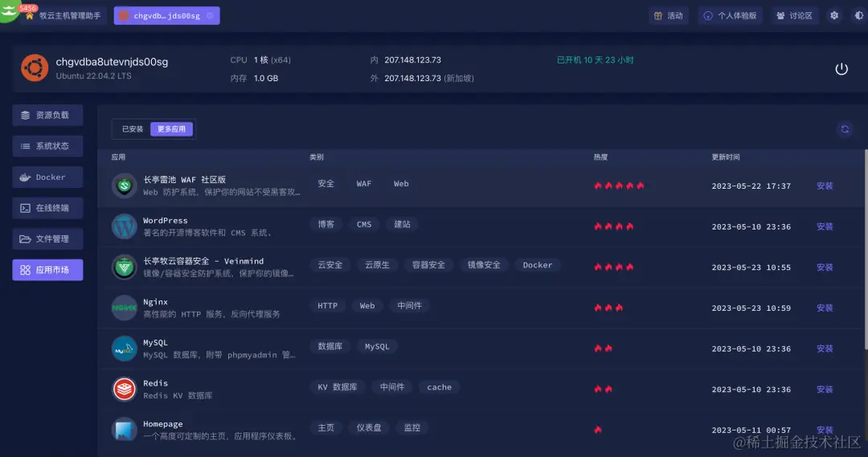Click the 更新时间 column header
Viewport: 868px width, 457px height.
[x=725, y=157]
